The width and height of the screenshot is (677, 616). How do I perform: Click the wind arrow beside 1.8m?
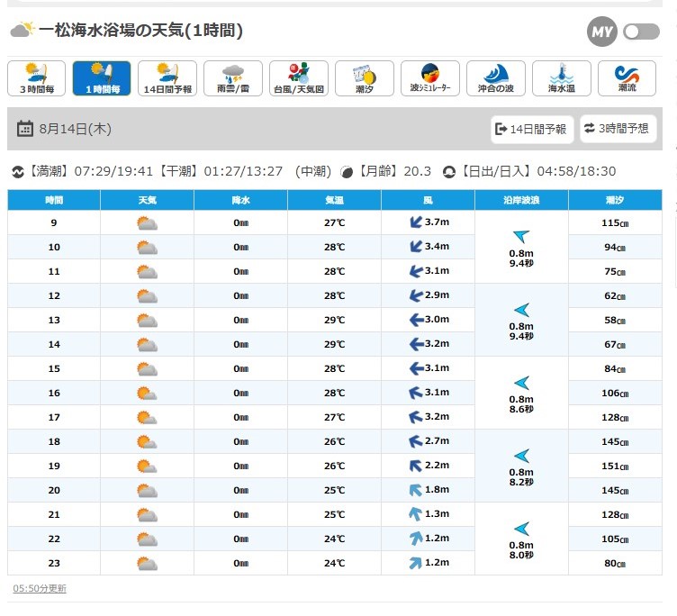[415, 490]
